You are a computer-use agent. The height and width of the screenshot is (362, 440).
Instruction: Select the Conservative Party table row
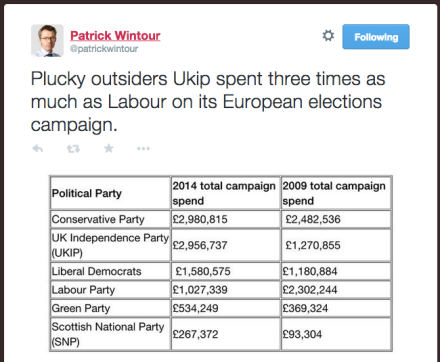point(221,219)
